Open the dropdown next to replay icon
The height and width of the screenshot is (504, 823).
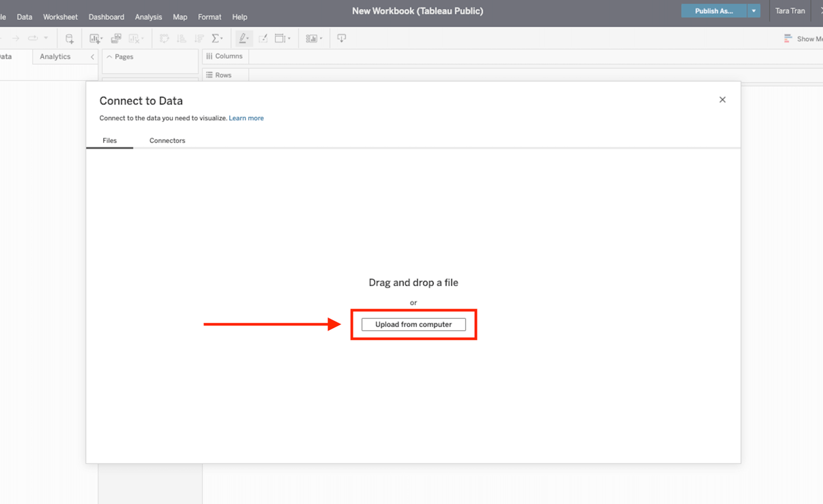click(46, 39)
